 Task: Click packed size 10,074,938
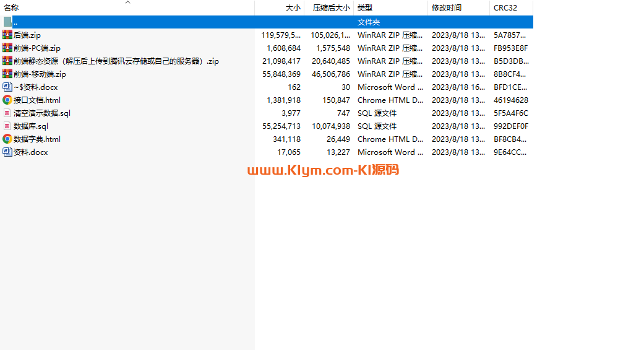pyautogui.click(x=331, y=126)
